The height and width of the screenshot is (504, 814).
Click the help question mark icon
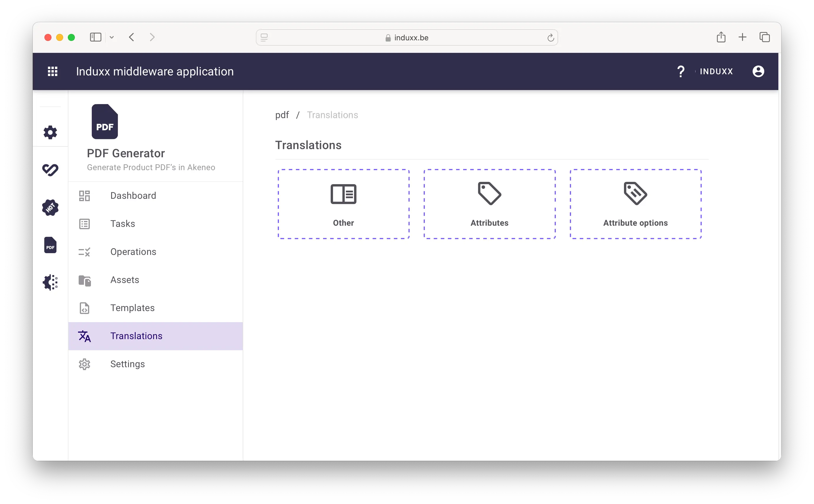pyautogui.click(x=681, y=71)
